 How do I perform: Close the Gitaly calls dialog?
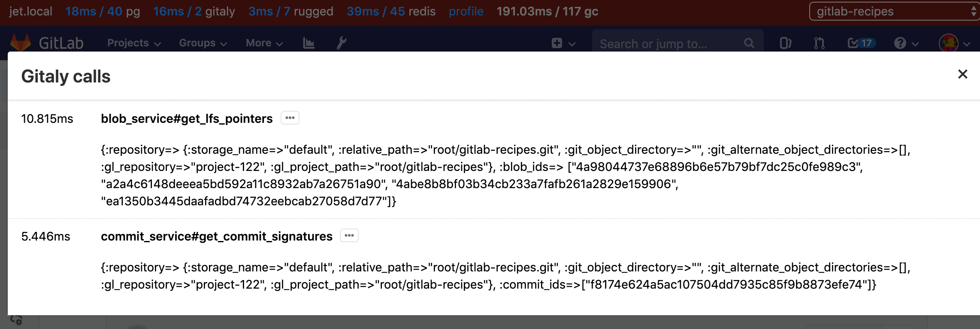pyautogui.click(x=962, y=74)
